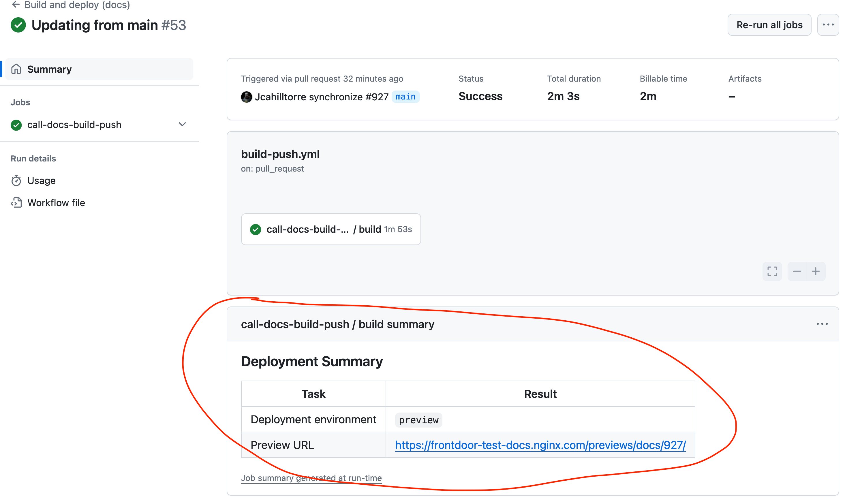The image size is (845, 504).
Task: Click the Deployment Summary heading
Action: 312,361
